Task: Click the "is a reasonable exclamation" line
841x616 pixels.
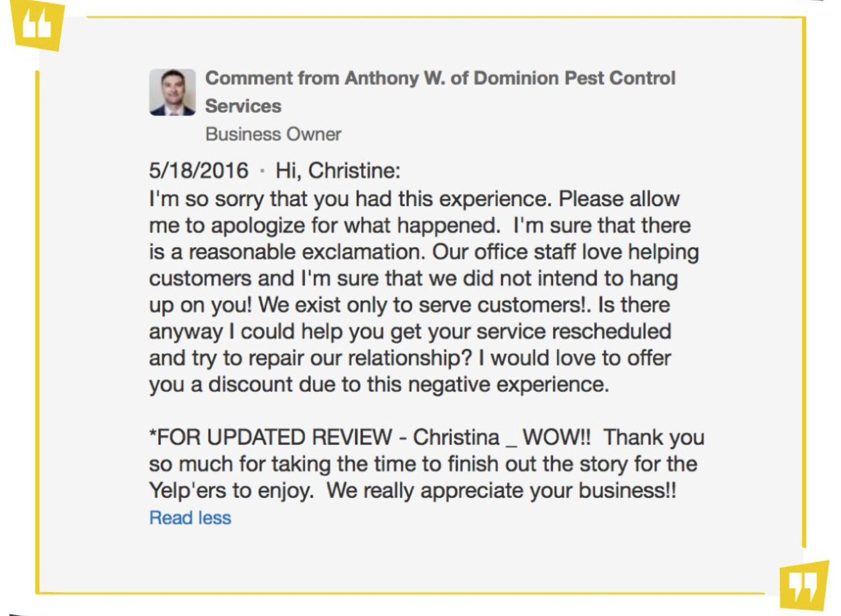Action: (x=424, y=252)
